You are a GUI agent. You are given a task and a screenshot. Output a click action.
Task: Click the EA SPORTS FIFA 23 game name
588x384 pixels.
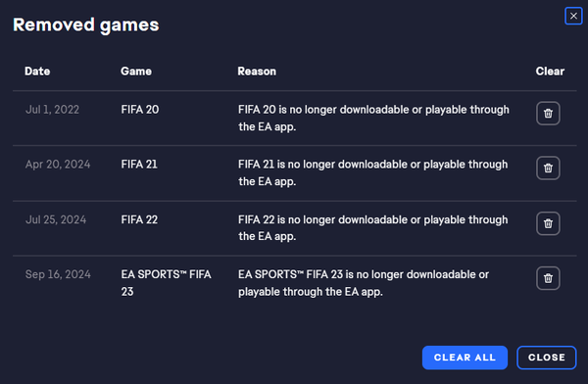166,283
